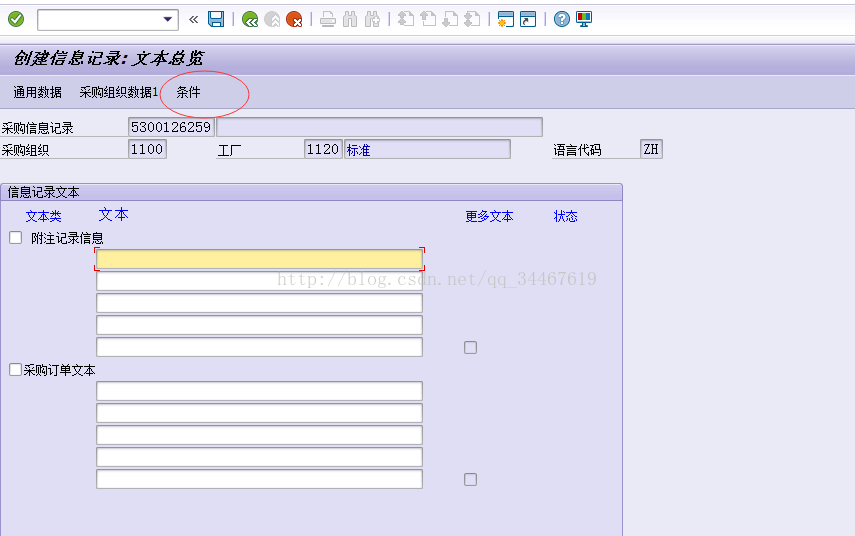Open the 采购组织数据1 screen
The image size is (855, 536).
point(119,93)
